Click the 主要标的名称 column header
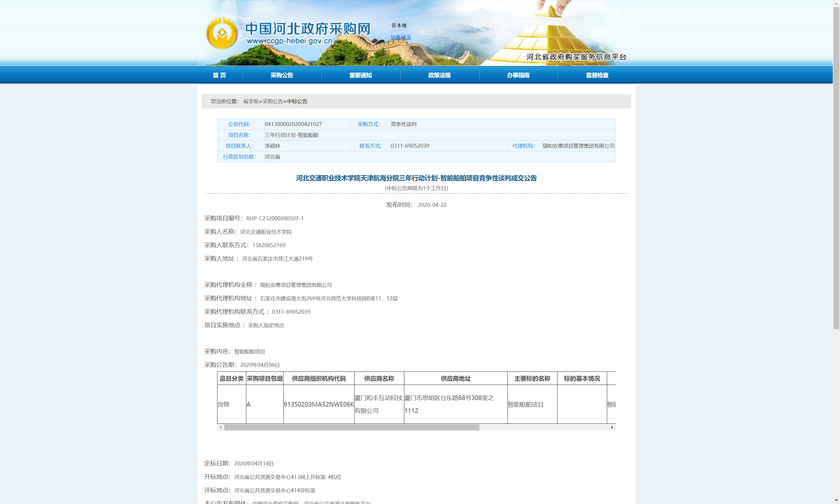 (532, 378)
